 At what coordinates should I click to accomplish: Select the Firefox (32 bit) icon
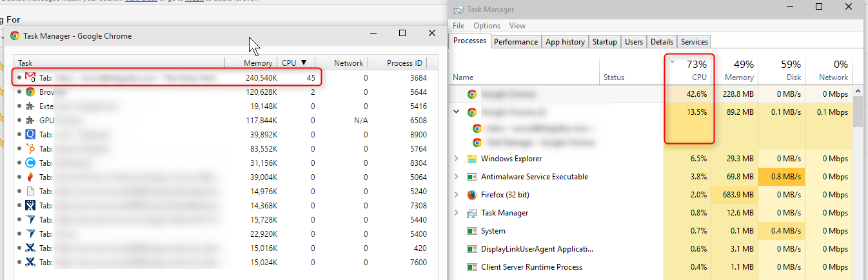pyautogui.click(x=471, y=195)
